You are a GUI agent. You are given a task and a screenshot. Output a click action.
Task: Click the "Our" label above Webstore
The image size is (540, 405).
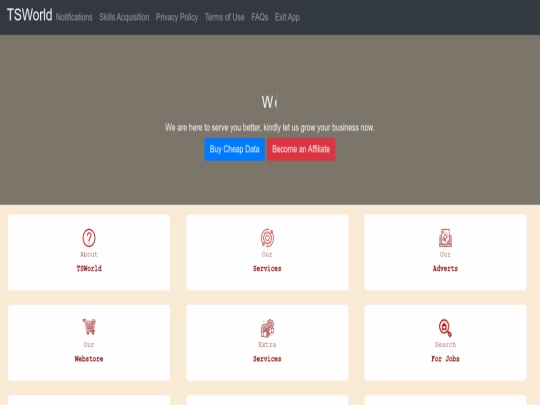pos(89,345)
